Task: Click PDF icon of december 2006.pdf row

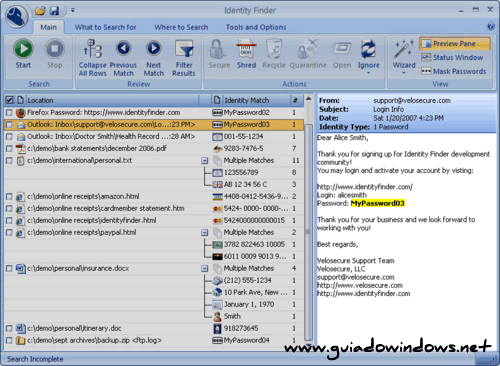Action: tap(21, 149)
